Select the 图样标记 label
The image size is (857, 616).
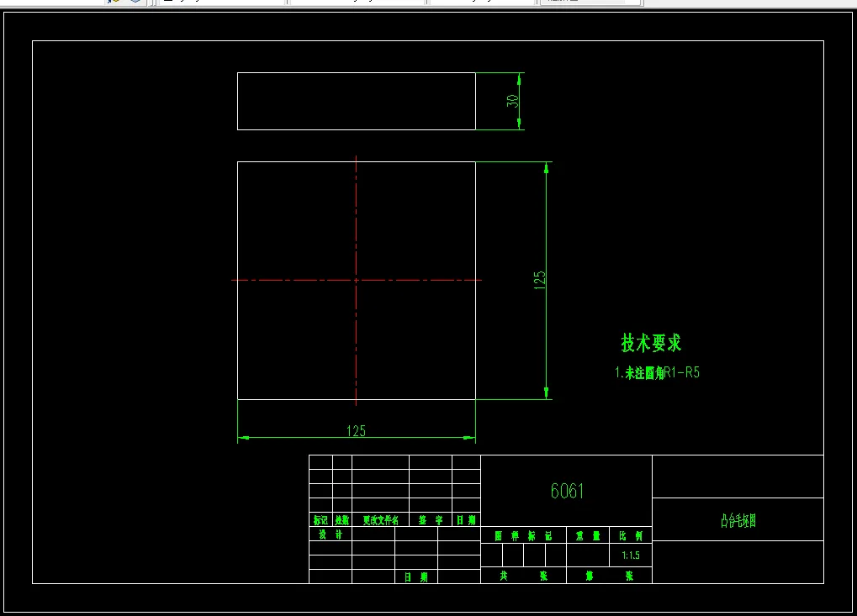click(x=523, y=535)
